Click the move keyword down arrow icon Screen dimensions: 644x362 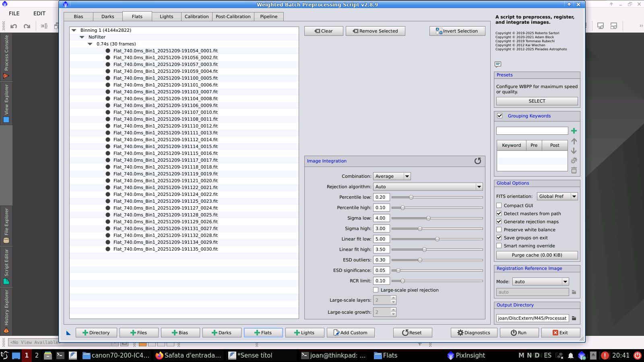pyautogui.click(x=574, y=151)
